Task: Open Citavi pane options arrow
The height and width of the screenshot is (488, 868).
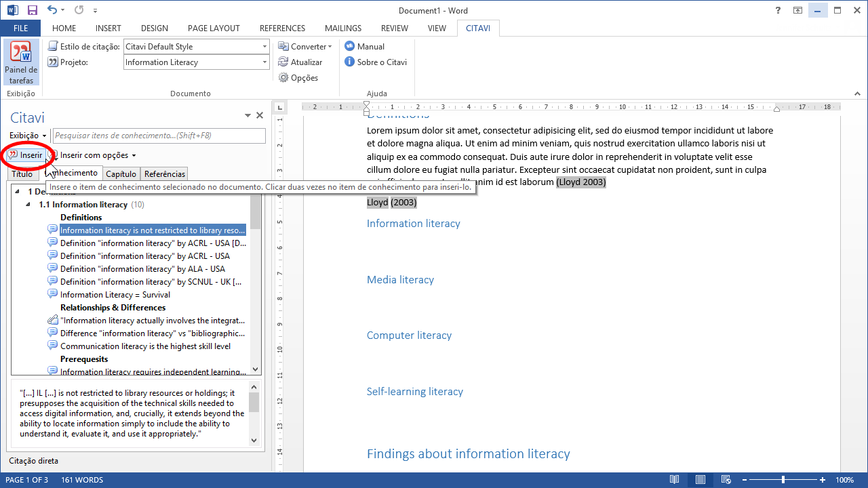Action: 248,116
